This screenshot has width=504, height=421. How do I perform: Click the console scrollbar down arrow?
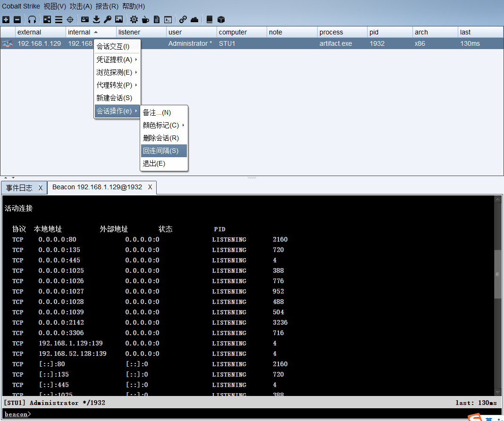tap(497, 392)
